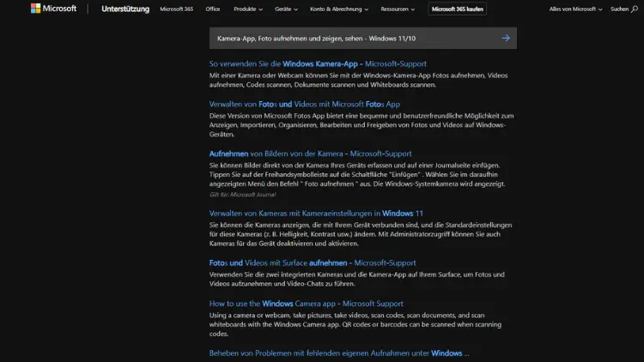644x362 pixels.
Task: Open 'Aufnehmen von Bildern von der Kamera' result
Action: (310, 154)
